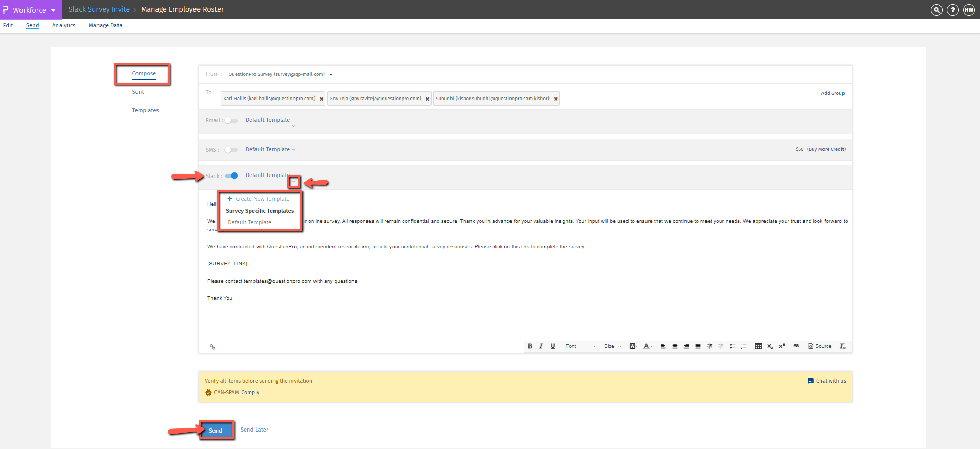This screenshot has width=980, height=449.
Task: Click inside the message body at {SURVEY_LINK}
Action: [x=227, y=264]
